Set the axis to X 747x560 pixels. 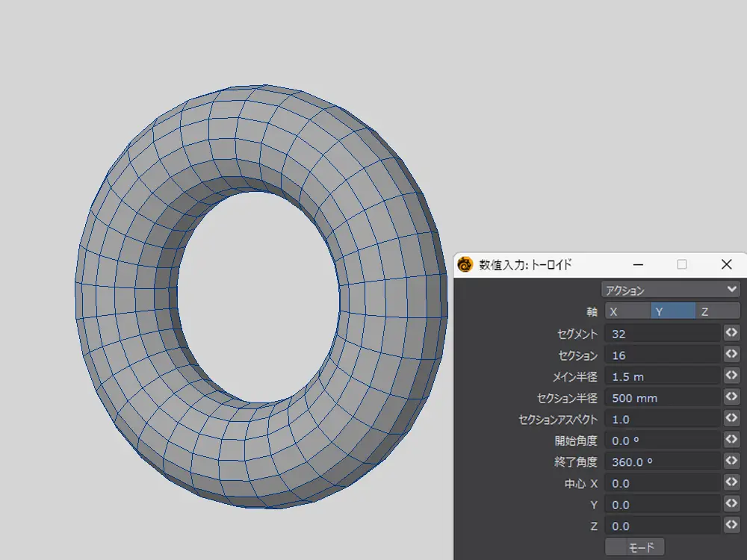click(x=627, y=311)
